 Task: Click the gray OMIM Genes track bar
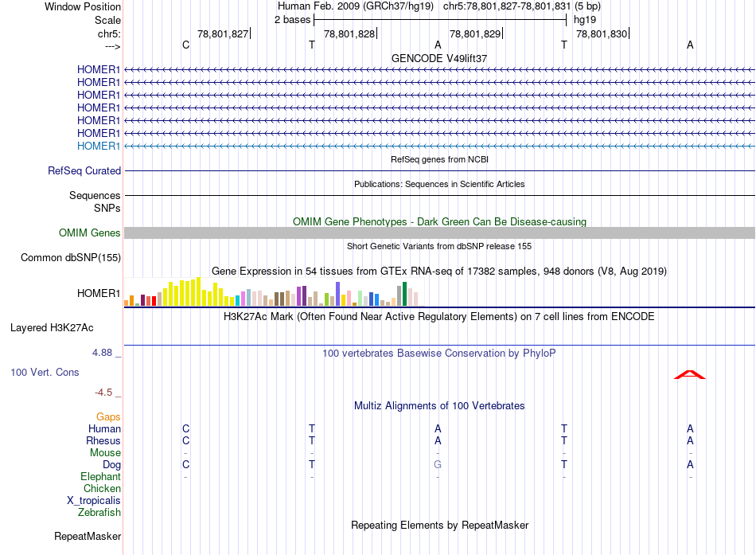click(439, 233)
